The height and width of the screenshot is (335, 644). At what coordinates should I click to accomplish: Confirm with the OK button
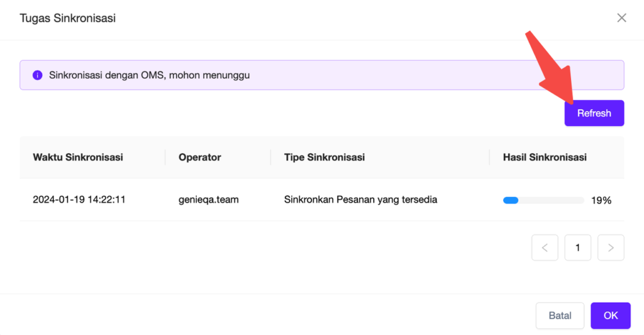point(610,315)
